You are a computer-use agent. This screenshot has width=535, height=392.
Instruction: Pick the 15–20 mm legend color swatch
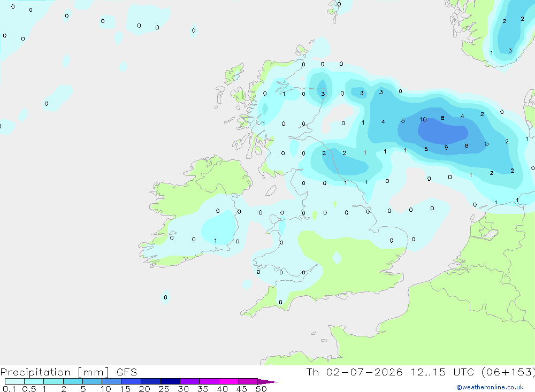(132, 381)
